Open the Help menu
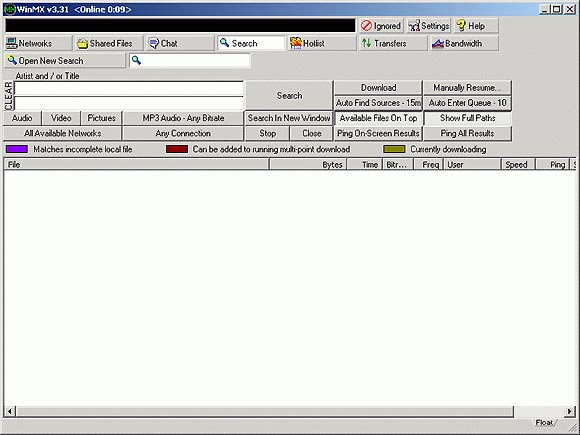580x435 pixels. (x=476, y=26)
